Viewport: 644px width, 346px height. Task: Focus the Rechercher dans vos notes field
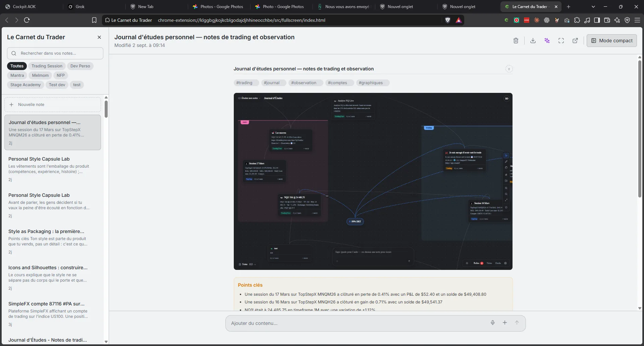click(55, 53)
